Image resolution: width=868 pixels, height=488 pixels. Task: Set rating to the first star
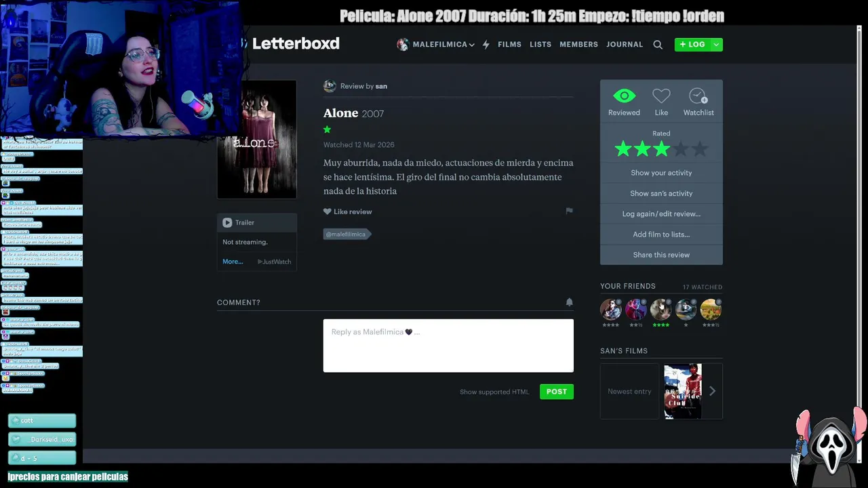pos(623,149)
